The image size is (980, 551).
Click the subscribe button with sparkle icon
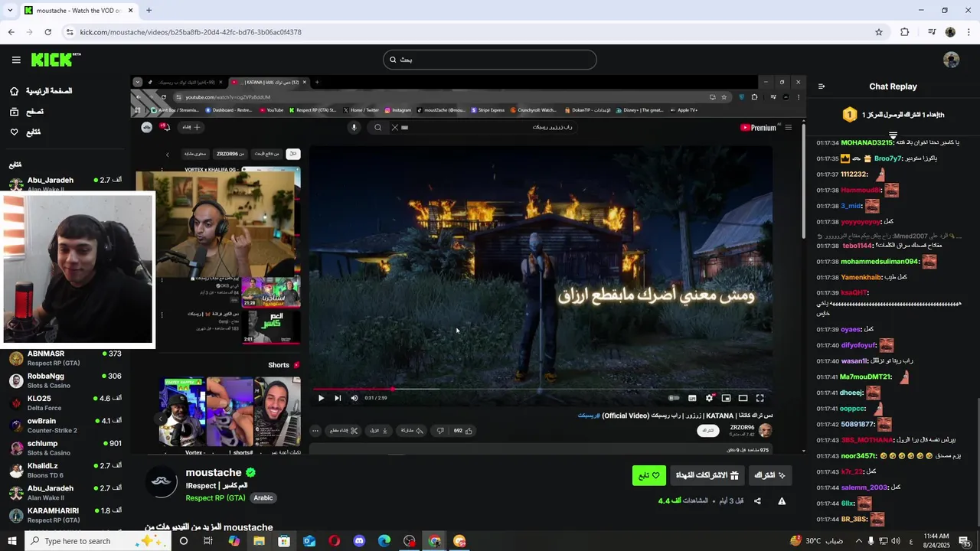(x=769, y=475)
